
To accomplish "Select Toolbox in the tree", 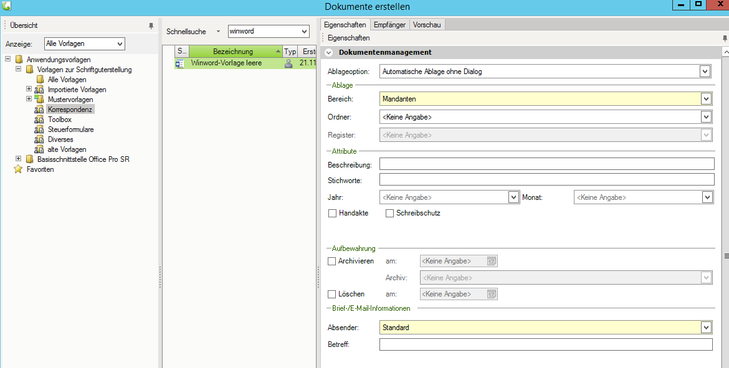I will [x=60, y=119].
